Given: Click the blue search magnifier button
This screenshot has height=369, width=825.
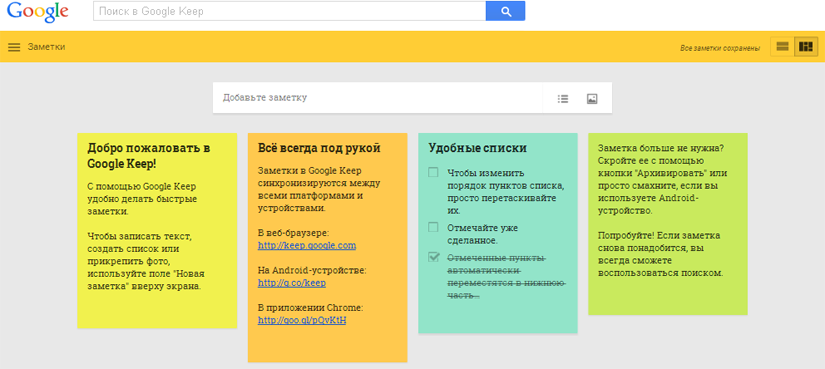Looking at the screenshot, I should tap(505, 11).
